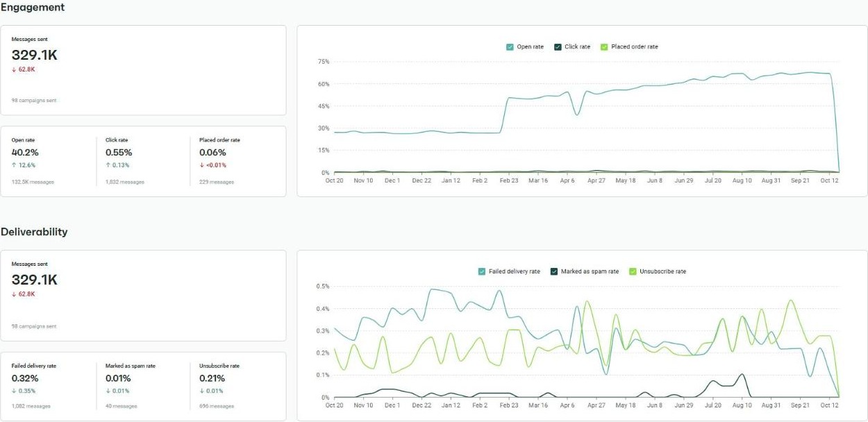Click the 62.8K decrease in Engagement card
This screenshot has width=868, height=422.
[x=24, y=69]
